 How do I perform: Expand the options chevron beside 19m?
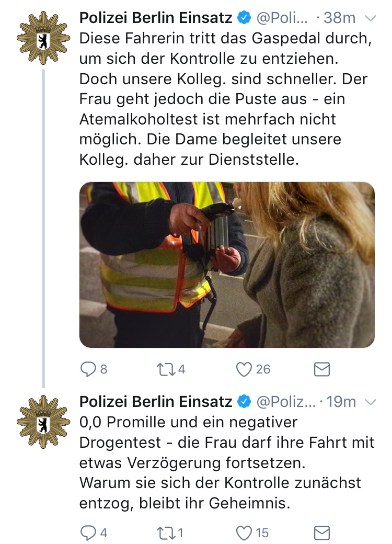370,402
